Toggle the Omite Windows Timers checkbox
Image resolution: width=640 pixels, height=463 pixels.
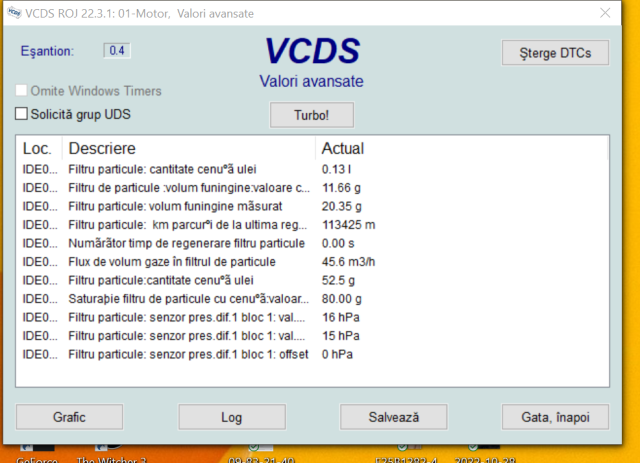coord(22,91)
